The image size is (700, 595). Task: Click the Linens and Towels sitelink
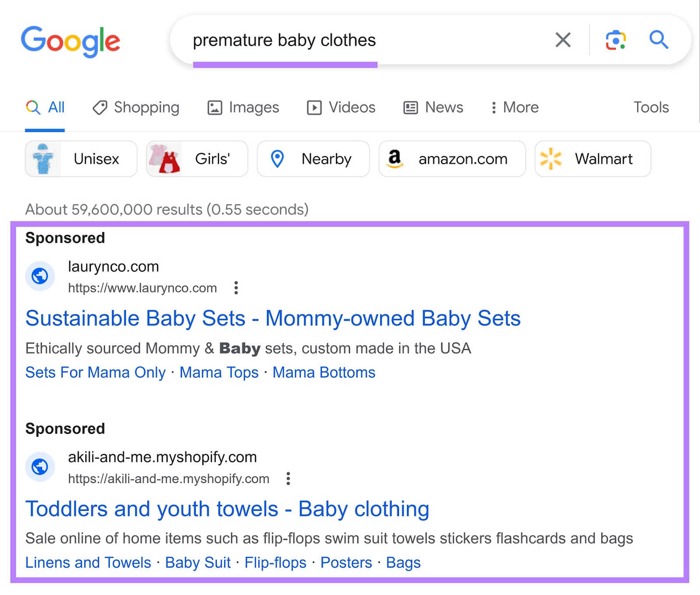tap(88, 563)
